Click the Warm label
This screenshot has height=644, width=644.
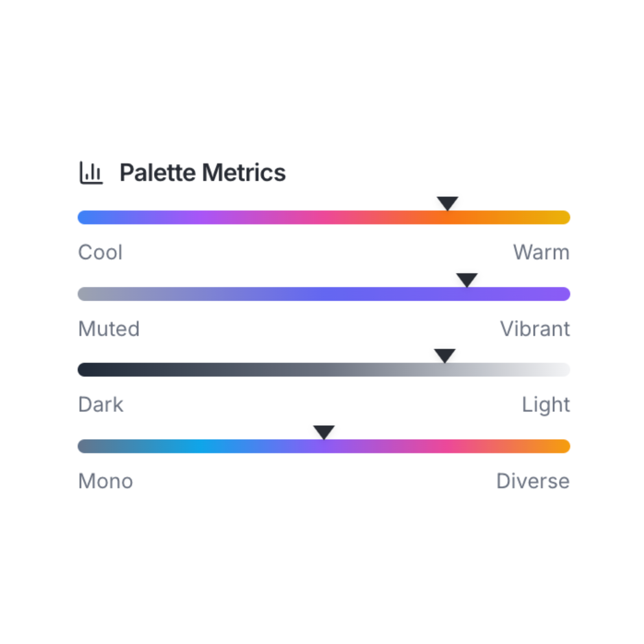(x=541, y=252)
